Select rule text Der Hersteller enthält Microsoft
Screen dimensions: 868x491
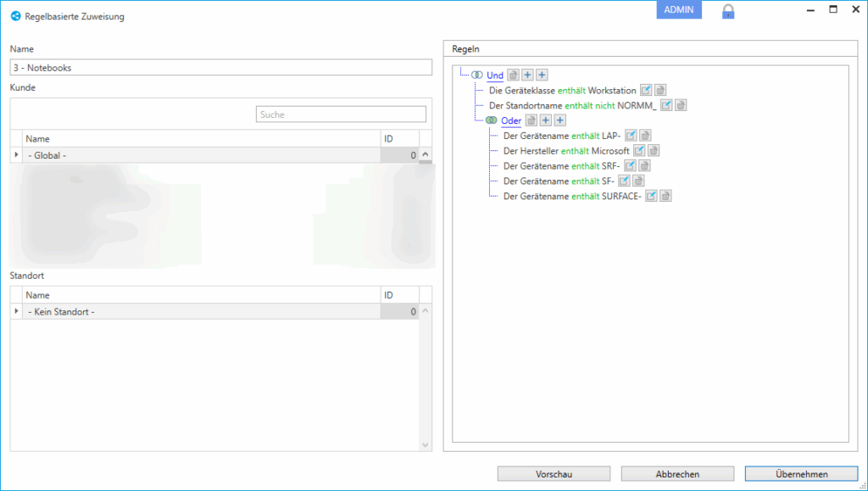tap(566, 151)
